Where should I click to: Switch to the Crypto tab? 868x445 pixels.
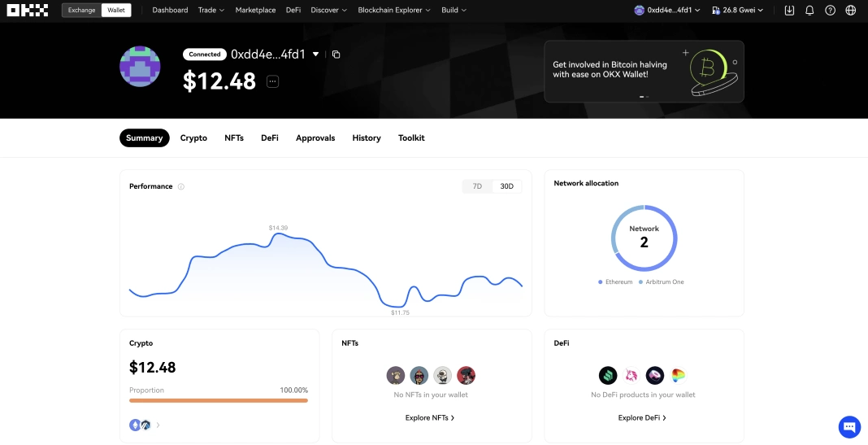click(193, 138)
